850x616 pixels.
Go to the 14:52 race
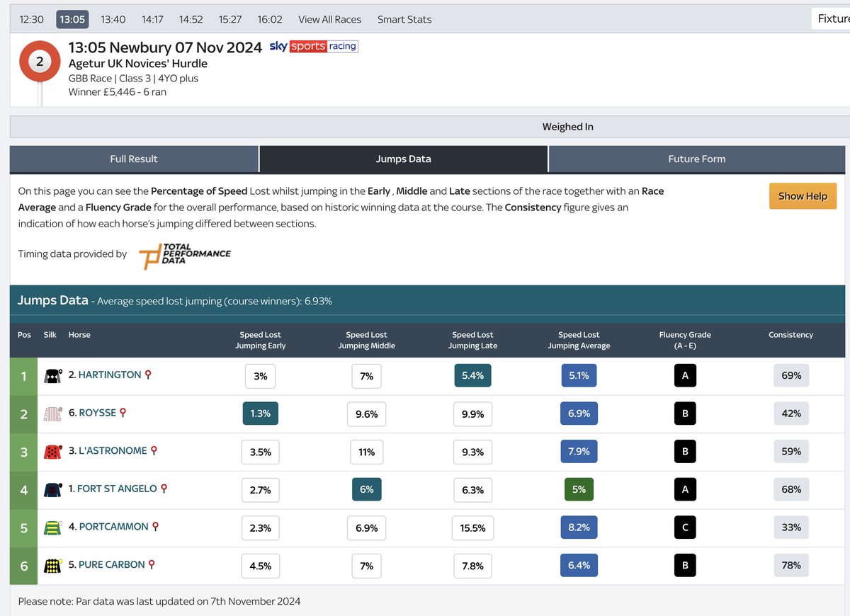click(191, 19)
